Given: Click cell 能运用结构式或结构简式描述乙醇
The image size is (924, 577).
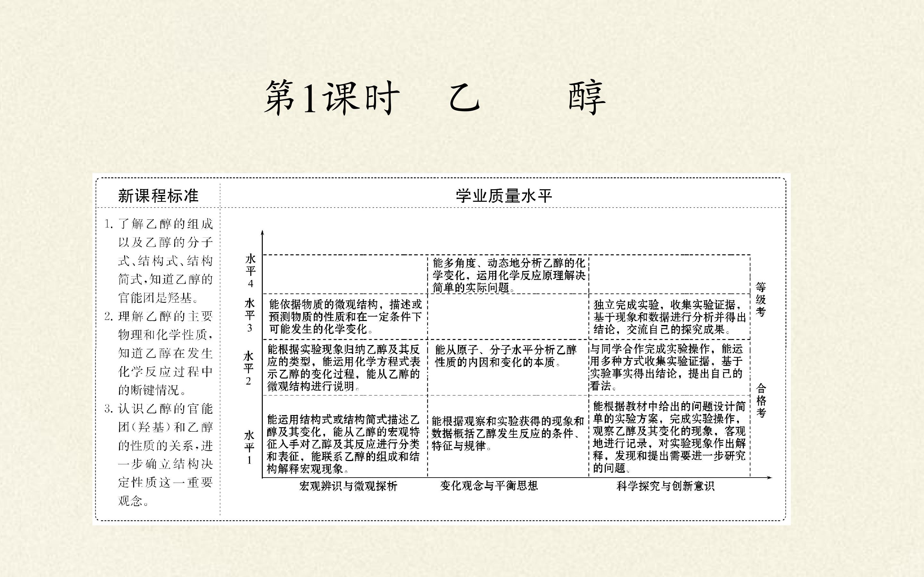Looking at the screenshot, I should pyautogui.click(x=343, y=444).
